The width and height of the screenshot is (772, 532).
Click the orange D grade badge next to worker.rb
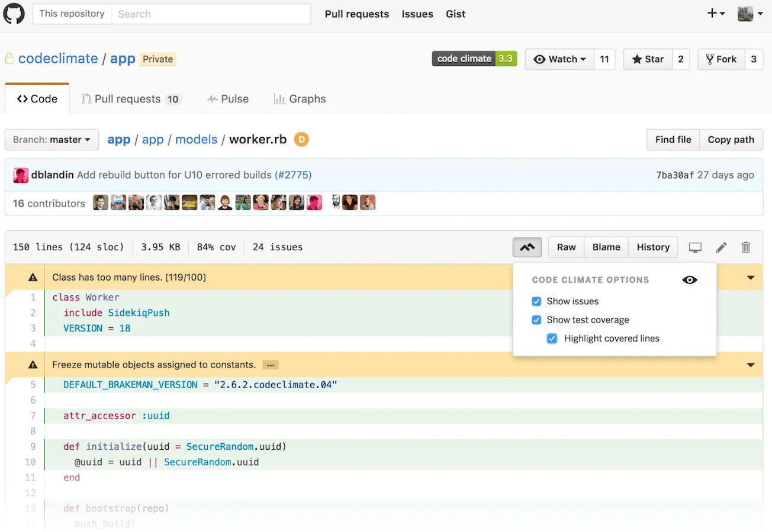pos(301,139)
